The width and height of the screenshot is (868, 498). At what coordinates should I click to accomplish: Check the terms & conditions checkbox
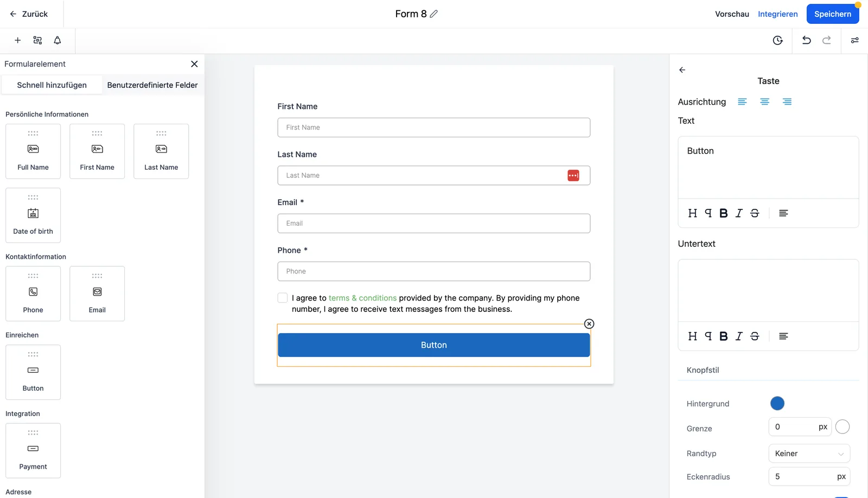point(283,298)
